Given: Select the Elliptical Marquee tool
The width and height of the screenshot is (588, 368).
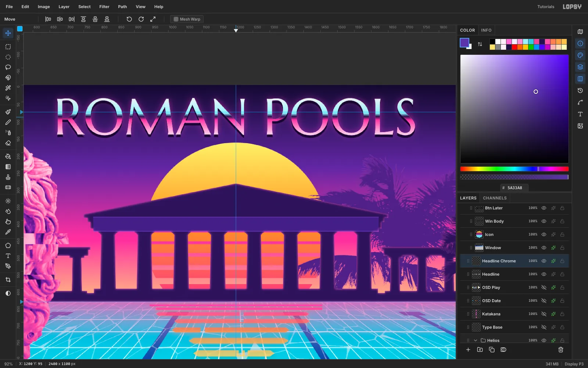Looking at the screenshot, I should (x=8, y=57).
